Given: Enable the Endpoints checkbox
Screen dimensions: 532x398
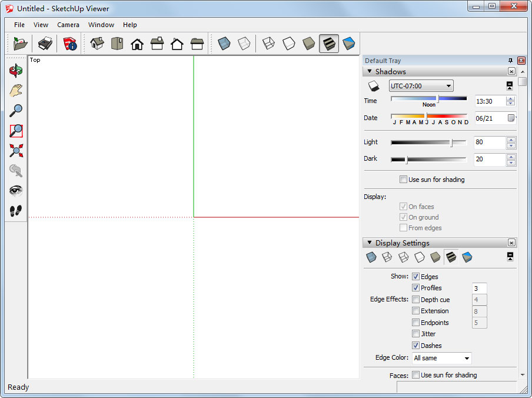Looking at the screenshot, I should (415, 322).
